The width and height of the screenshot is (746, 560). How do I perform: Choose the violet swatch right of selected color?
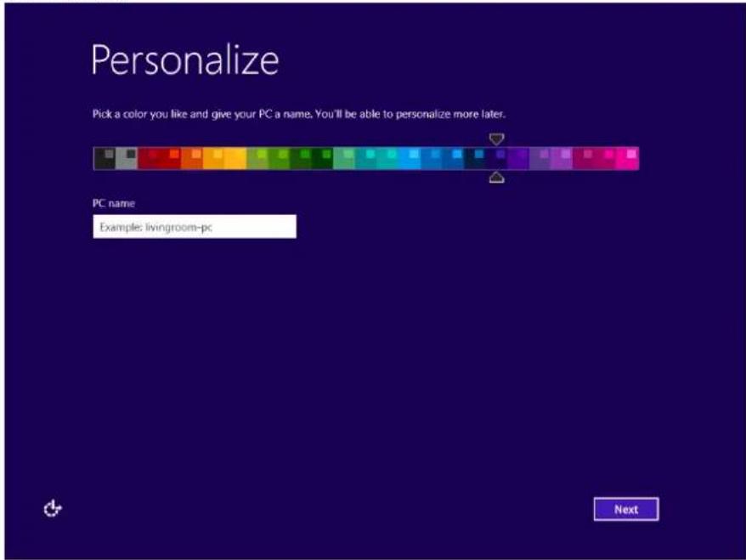(x=518, y=158)
